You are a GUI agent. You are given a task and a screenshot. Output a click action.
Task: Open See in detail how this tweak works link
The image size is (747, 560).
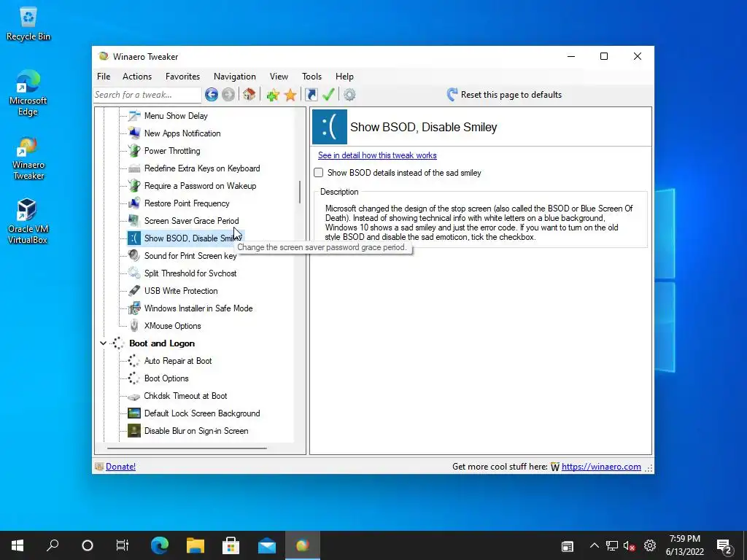[377, 155]
